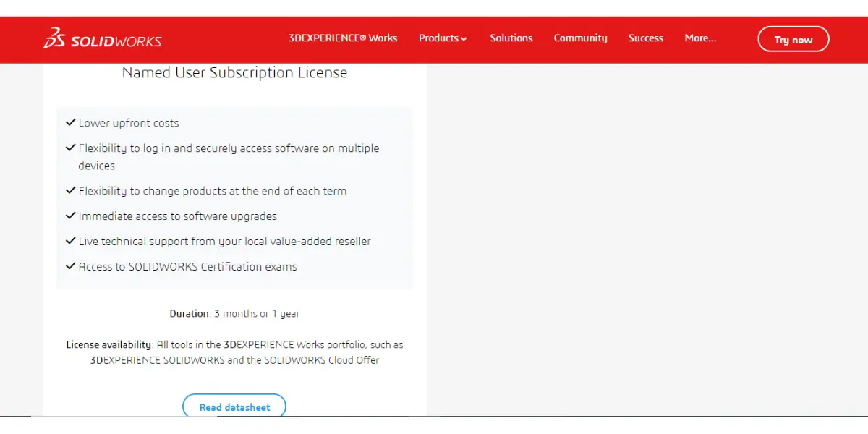868x434 pixels.
Task: Expand the Products dropdown menu
Action: pyautogui.click(x=443, y=38)
